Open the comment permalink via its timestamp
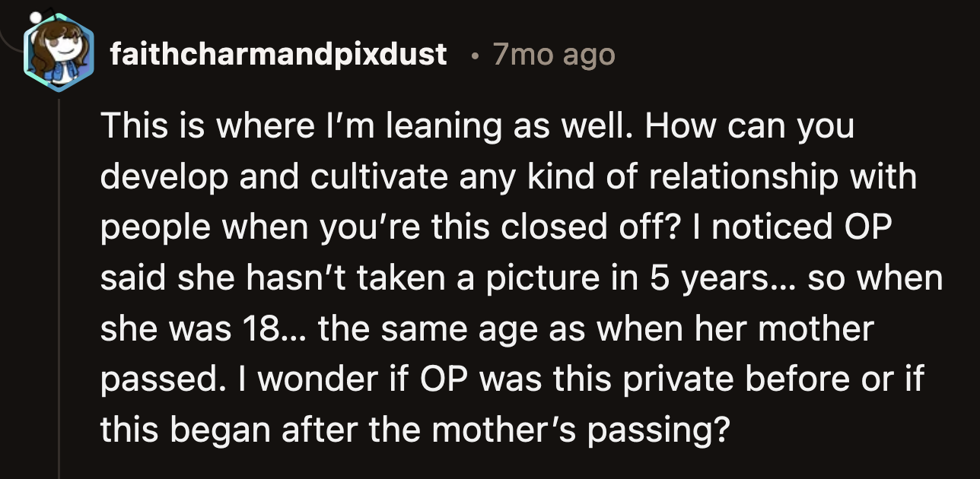Viewport: 980px width, 479px height. (x=553, y=52)
